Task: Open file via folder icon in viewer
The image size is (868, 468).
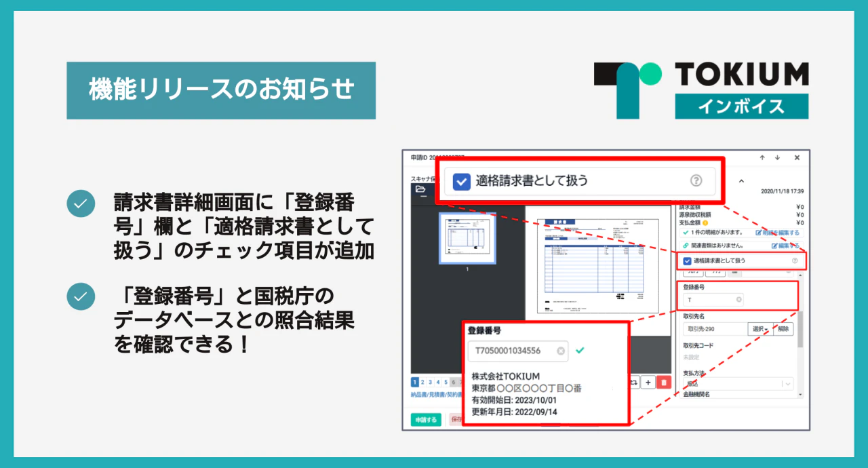Action: click(x=420, y=189)
